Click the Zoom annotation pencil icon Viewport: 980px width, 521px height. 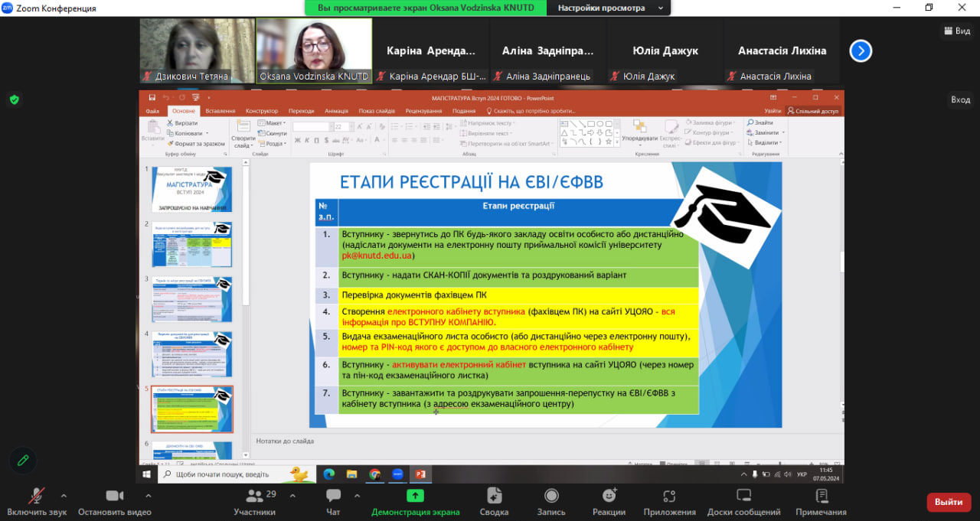(x=23, y=460)
